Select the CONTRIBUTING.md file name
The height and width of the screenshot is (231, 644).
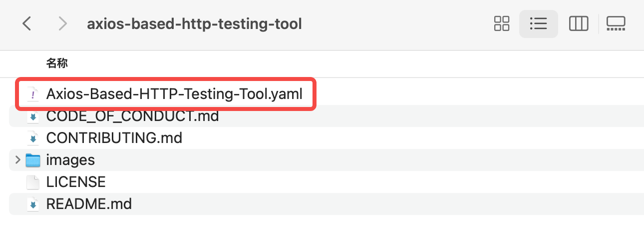(x=114, y=138)
